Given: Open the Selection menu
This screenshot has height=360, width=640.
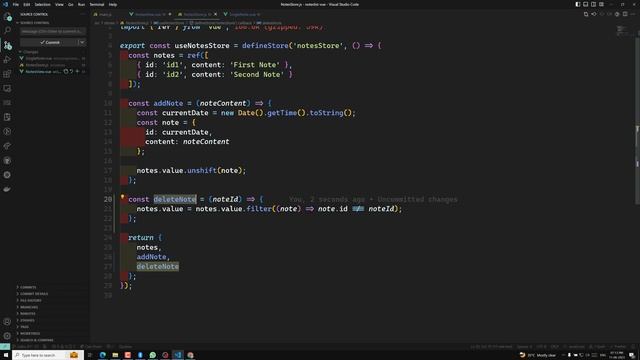Looking at the screenshot, I should click(x=42, y=4).
